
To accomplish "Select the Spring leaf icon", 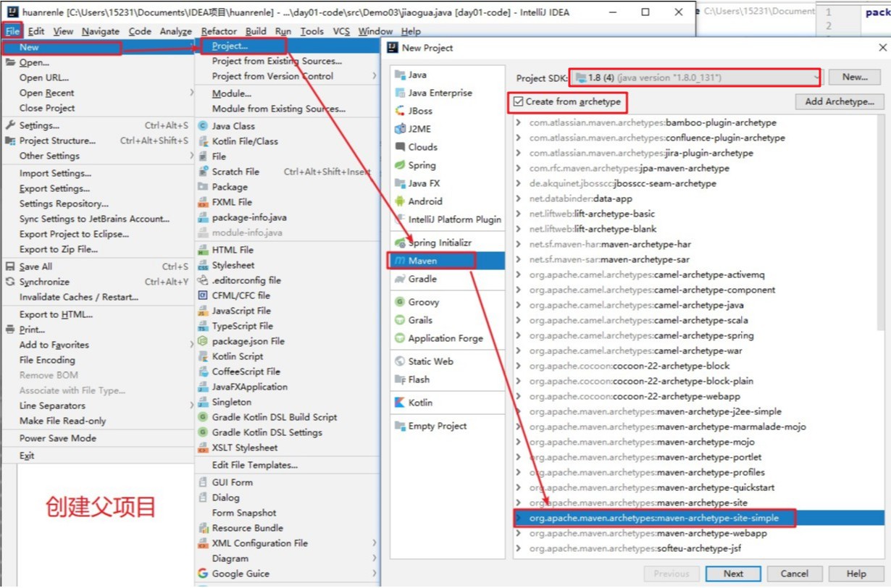I will click(x=400, y=165).
